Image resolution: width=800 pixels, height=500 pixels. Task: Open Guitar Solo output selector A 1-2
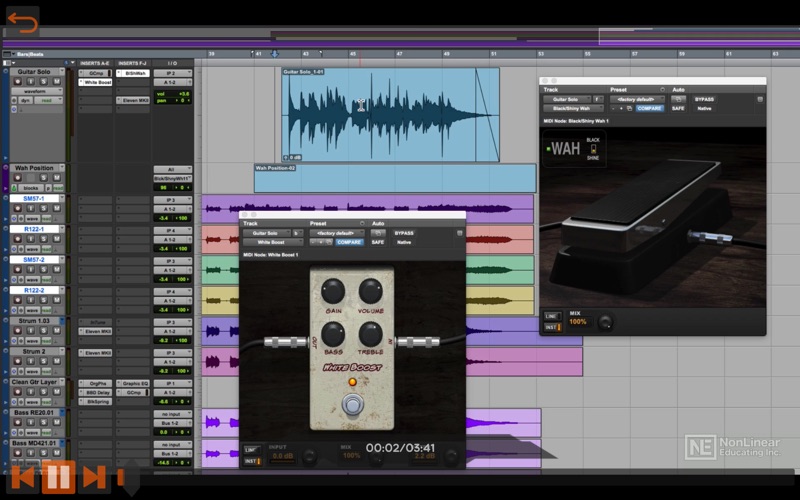(x=172, y=82)
